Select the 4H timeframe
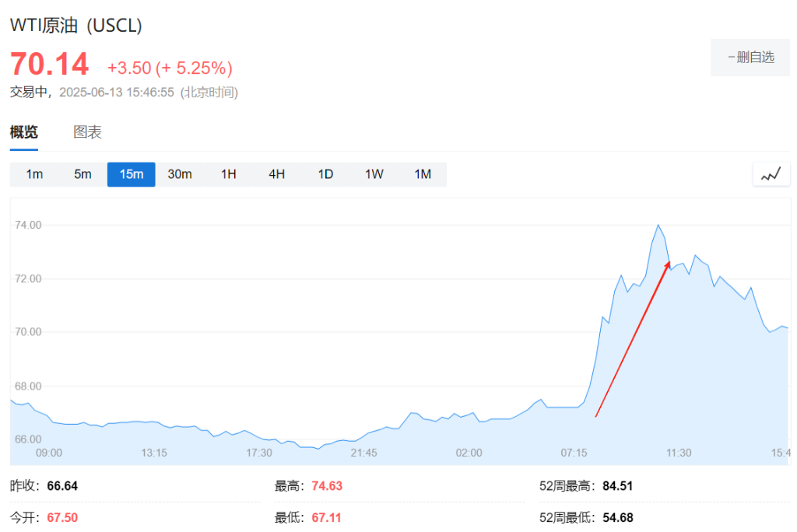 point(277,174)
